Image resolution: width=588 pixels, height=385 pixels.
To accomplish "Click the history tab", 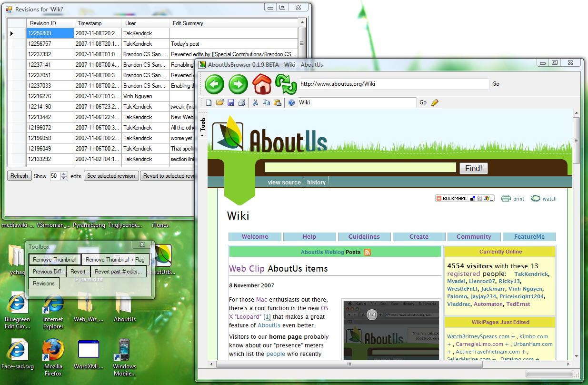I will pyautogui.click(x=316, y=182).
